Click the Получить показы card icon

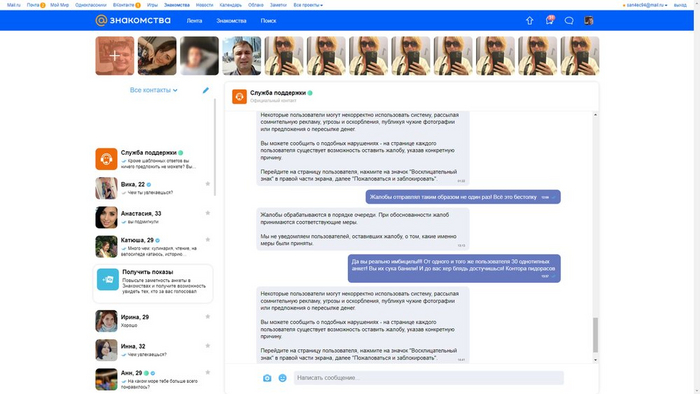tap(108, 279)
